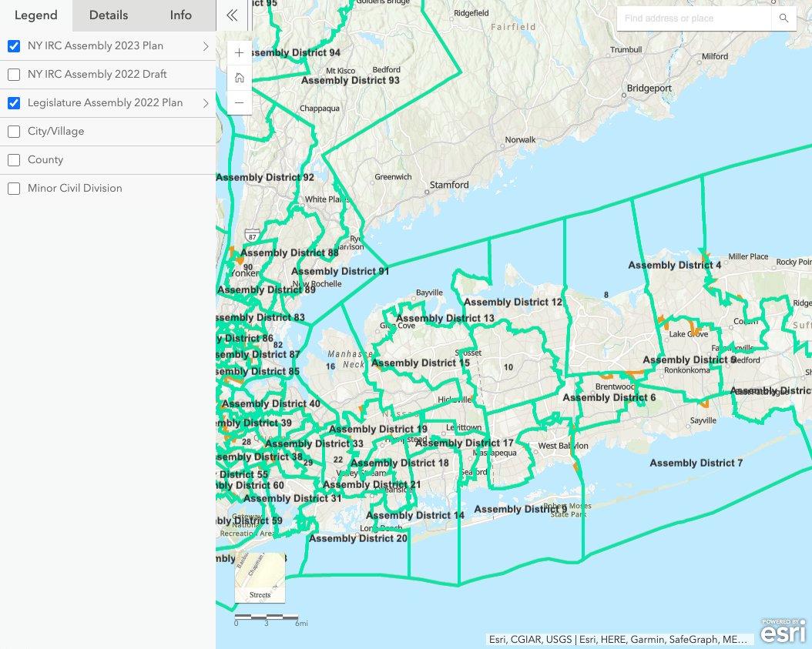Expand NY IRC Assembly 2023 Plan sublayers
This screenshot has width=812, height=649.
[206, 45]
